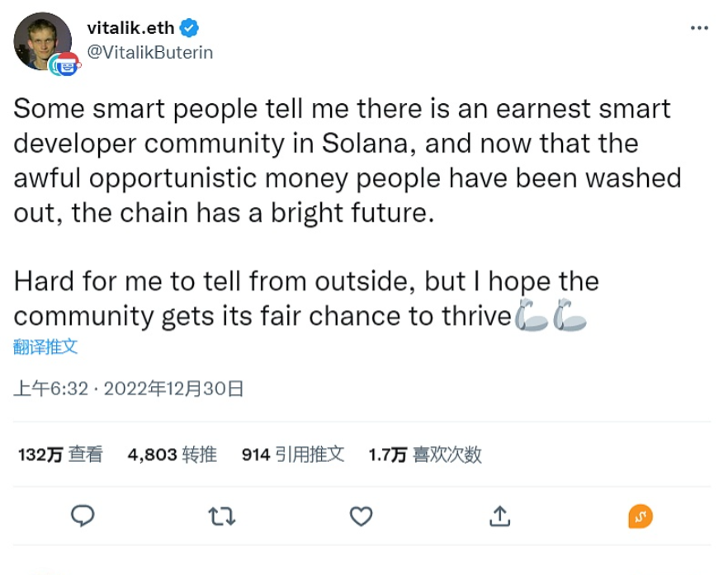Open the share tweet icon

pyautogui.click(x=499, y=516)
